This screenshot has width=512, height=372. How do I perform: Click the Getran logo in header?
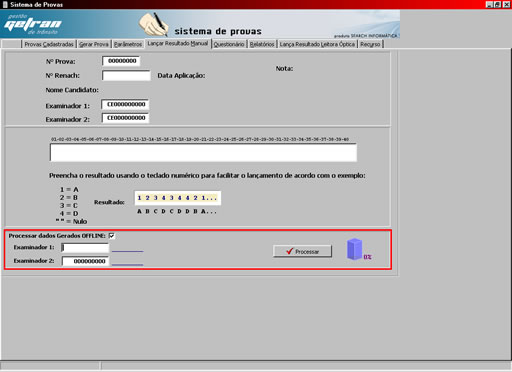coord(33,24)
